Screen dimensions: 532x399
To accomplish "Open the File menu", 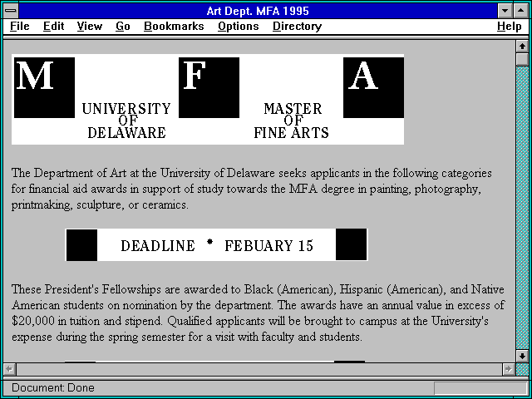I will pyautogui.click(x=20, y=26).
